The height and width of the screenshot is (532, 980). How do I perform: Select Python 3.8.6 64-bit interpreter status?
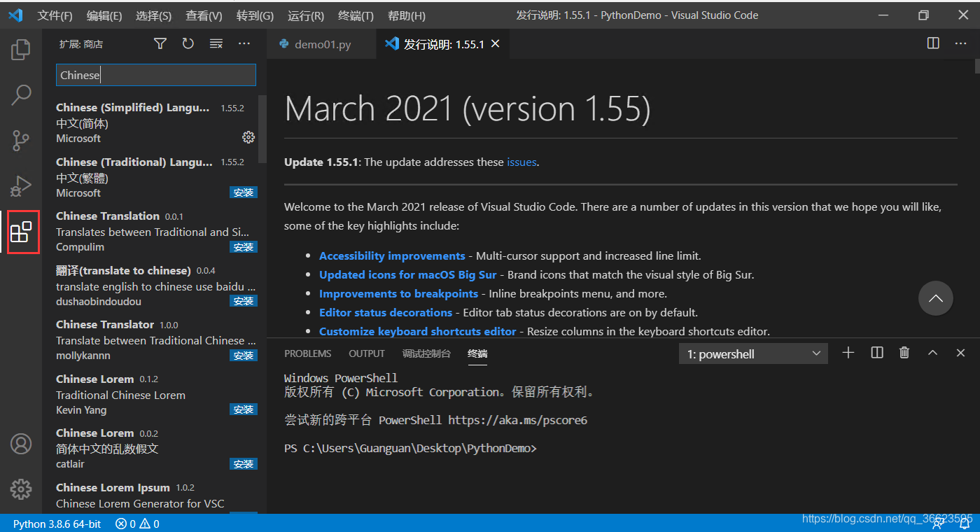pos(57,524)
